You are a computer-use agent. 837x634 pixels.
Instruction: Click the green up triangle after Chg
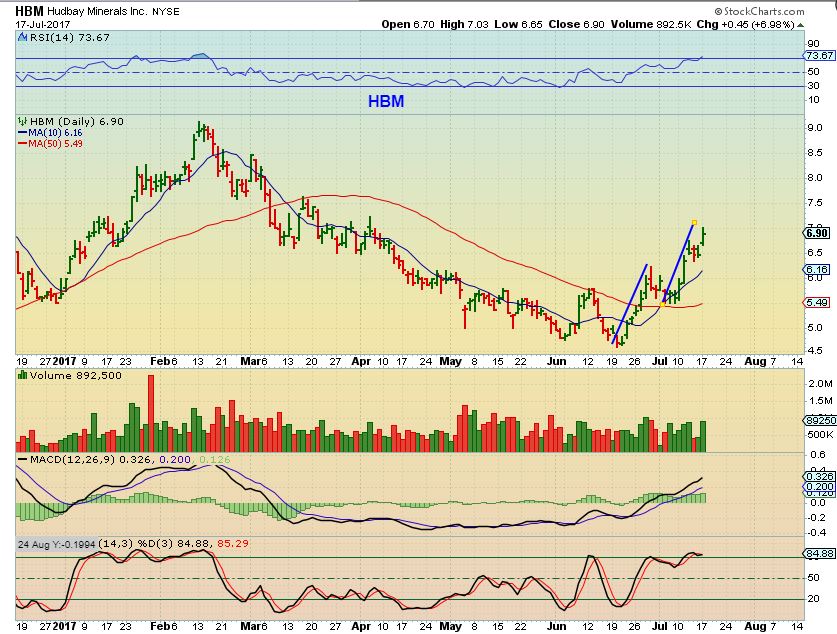point(800,25)
